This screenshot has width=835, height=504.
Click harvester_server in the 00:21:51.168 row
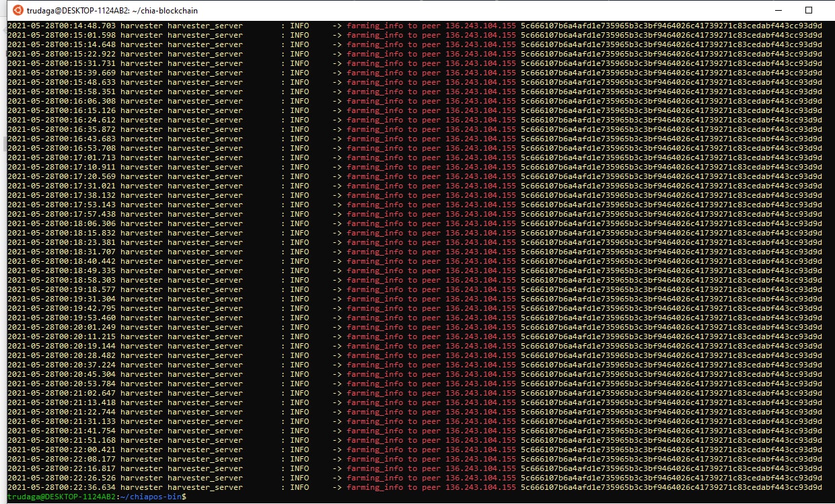pyautogui.click(x=205, y=440)
